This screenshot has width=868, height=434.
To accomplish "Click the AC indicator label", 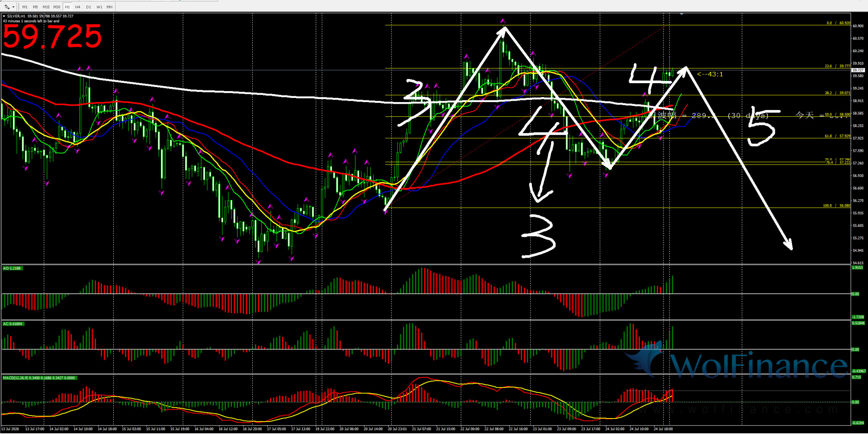I will coord(13,324).
